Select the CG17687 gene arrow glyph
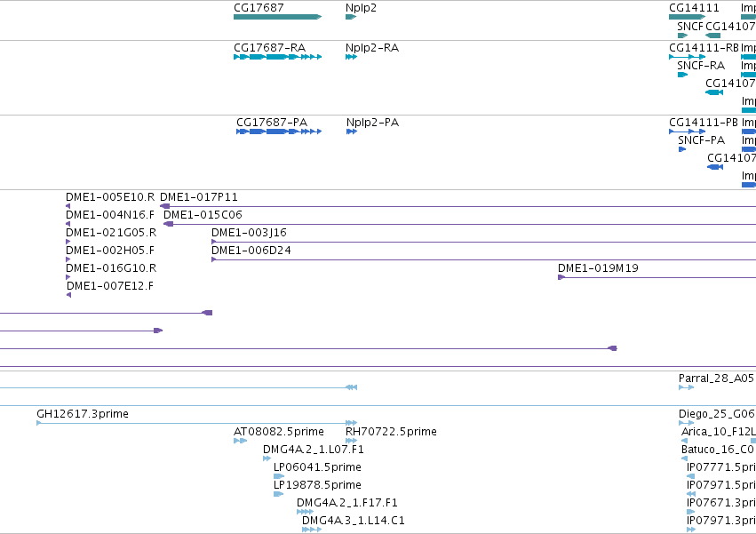 (277, 17)
